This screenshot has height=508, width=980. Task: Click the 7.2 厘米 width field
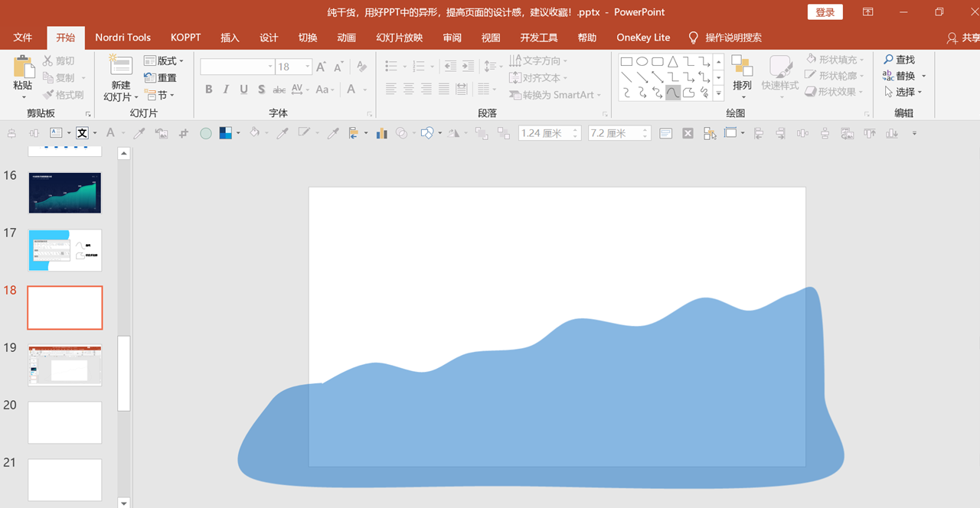(x=619, y=133)
